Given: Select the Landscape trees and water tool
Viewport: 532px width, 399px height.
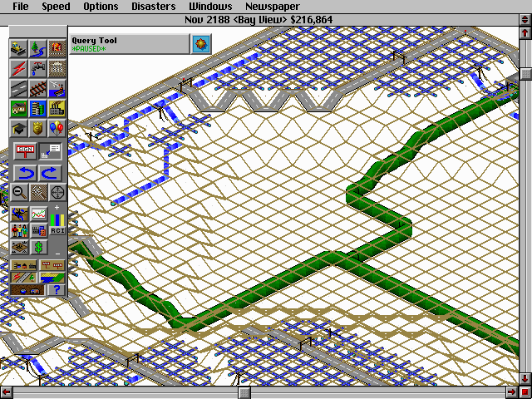Looking at the screenshot, I should point(37,48).
